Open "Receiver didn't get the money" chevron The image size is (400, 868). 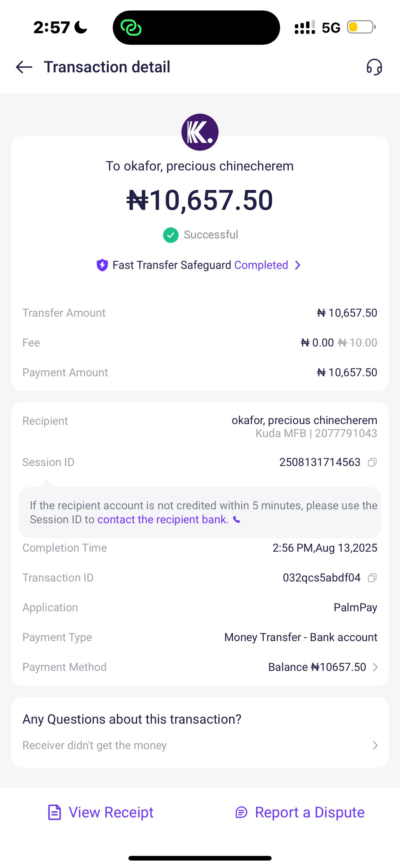point(375,745)
